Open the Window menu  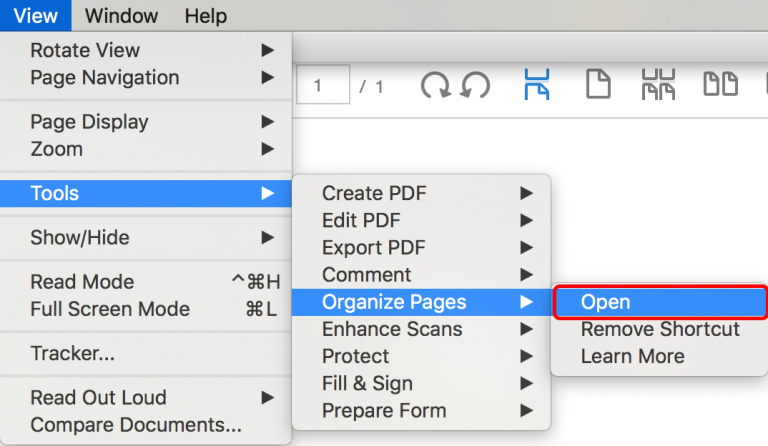coord(121,16)
